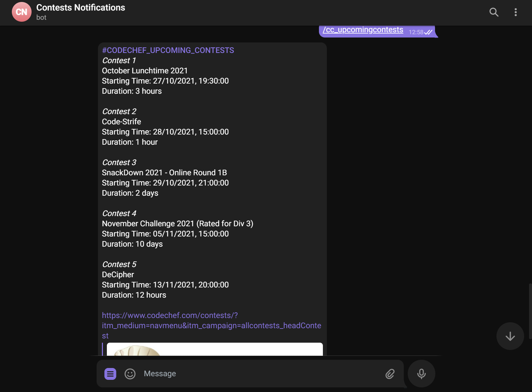
Task: Click the 'Contest 2' heading
Action: (x=119, y=111)
